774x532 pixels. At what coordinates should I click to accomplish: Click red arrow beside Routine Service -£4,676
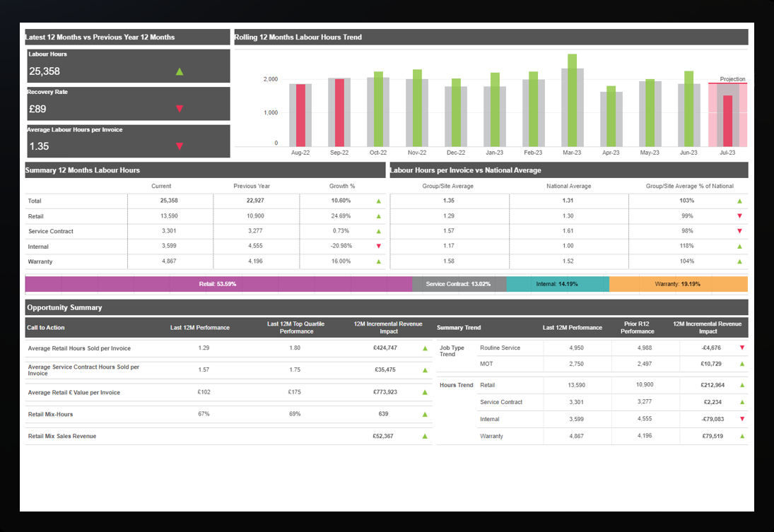click(741, 348)
